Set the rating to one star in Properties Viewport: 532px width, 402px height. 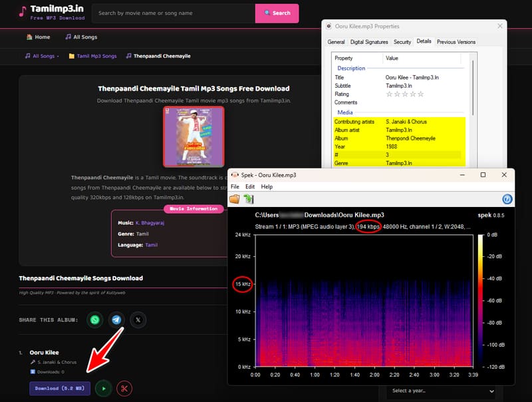389,94
